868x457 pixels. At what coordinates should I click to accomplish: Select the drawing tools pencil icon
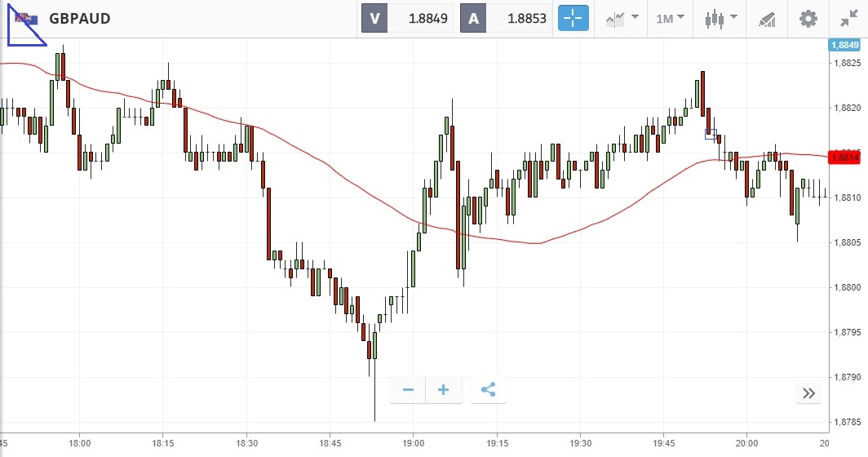pyautogui.click(x=767, y=18)
